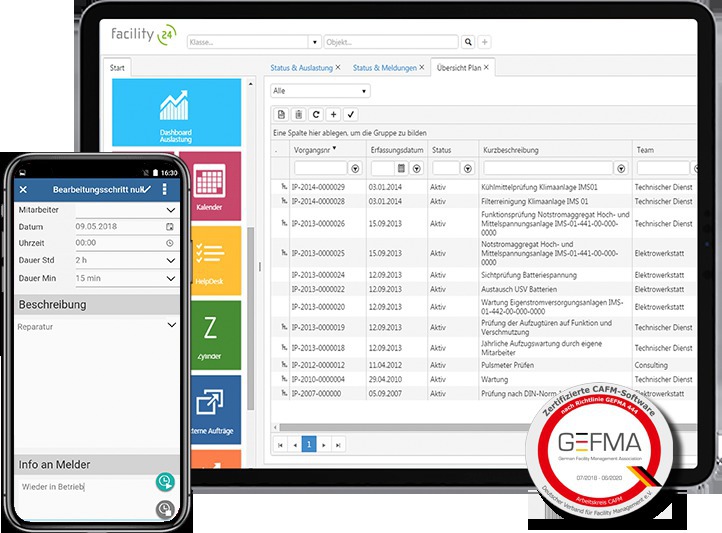The height and width of the screenshot is (533, 722).
Task: Sort by Team column header
Action: click(x=645, y=150)
